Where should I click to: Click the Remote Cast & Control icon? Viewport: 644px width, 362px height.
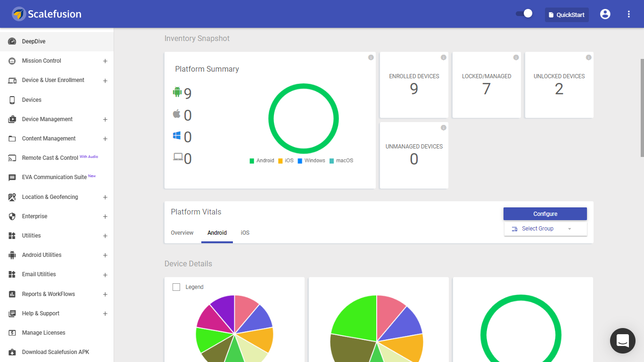(x=12, y=158)
